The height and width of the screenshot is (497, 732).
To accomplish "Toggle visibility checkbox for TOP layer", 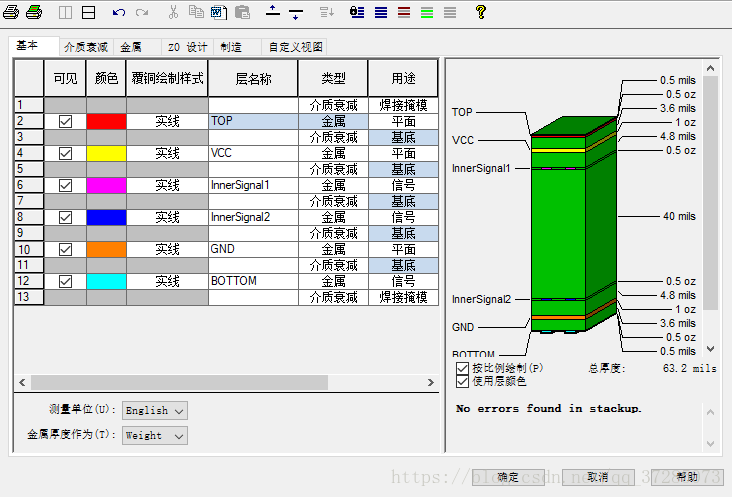I will (x=65, y=122).
